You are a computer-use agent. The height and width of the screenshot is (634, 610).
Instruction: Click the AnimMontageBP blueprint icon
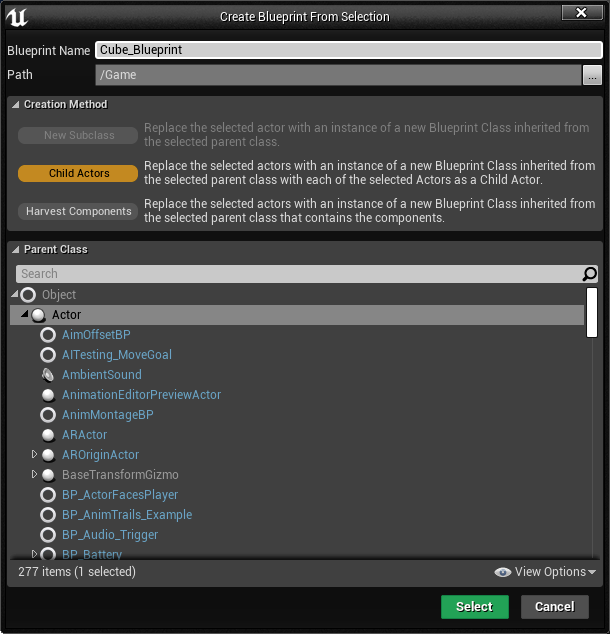[x=48, y=415]
